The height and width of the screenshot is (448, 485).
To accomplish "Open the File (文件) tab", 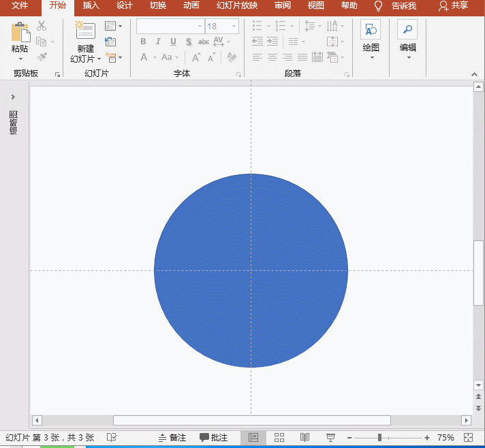I will tap(20, 5).
